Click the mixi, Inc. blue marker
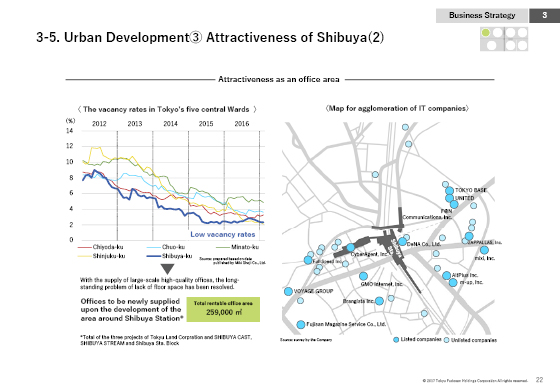 tap(484, 250)
